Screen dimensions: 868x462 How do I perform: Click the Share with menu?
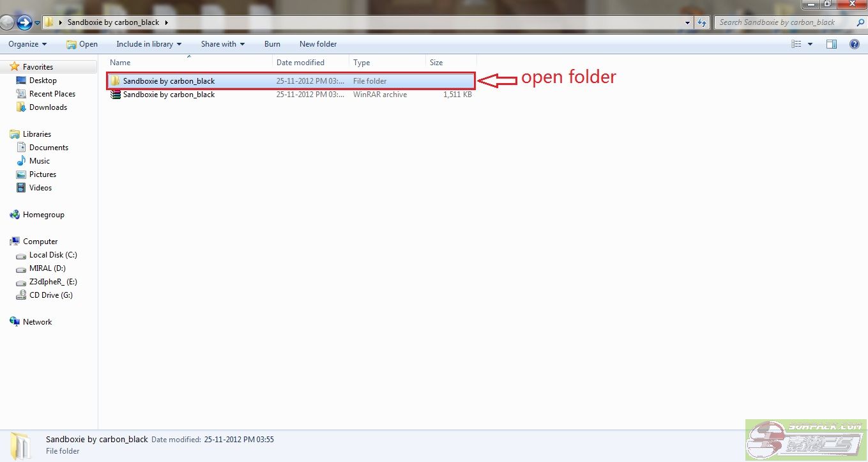click(222, 44)
